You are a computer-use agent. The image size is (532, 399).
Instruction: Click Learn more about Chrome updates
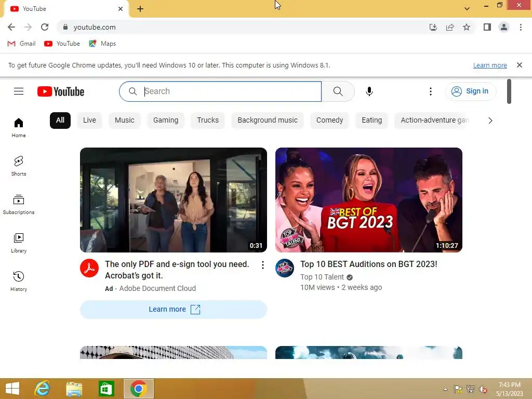pyautogui.click(x=490, y=65)
